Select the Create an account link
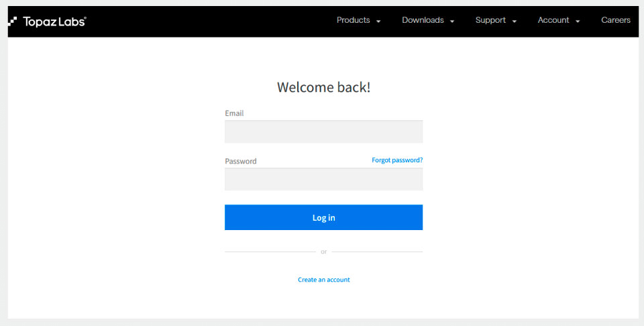 (x=323, y=280)
